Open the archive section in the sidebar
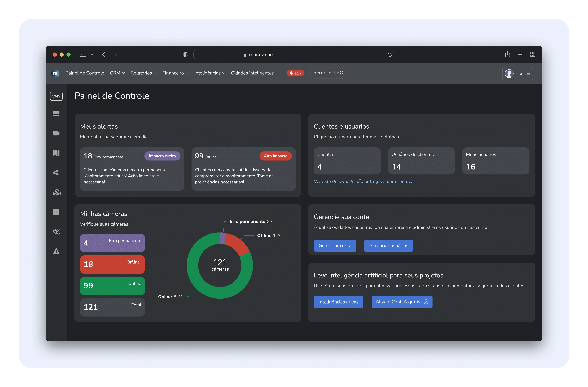The image size is (588, 387). [56, 212]
